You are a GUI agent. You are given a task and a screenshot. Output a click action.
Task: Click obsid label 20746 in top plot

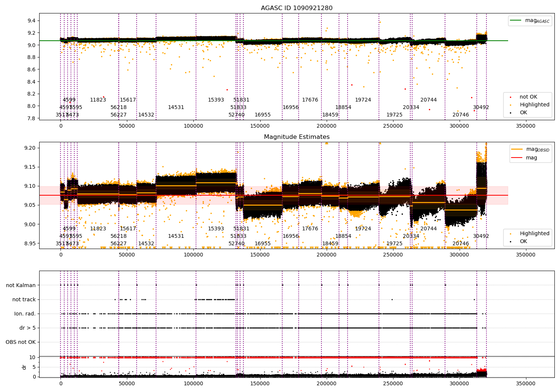[x=461, y=115]
